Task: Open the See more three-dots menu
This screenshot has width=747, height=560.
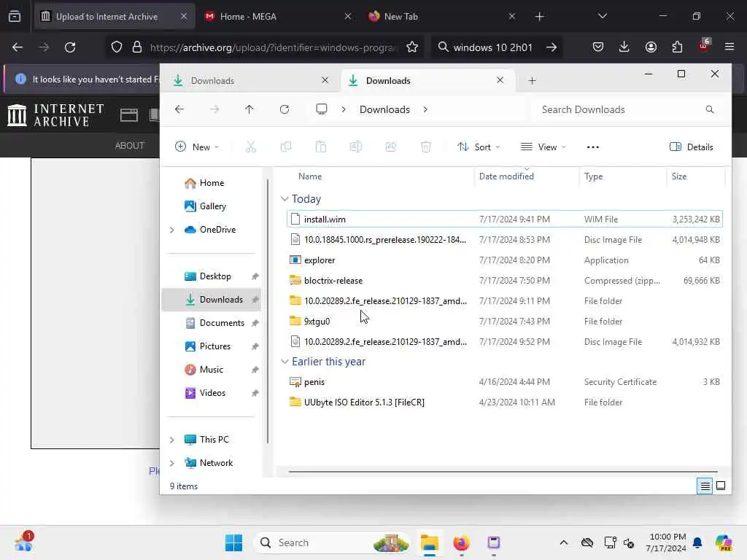Action: 592,147
